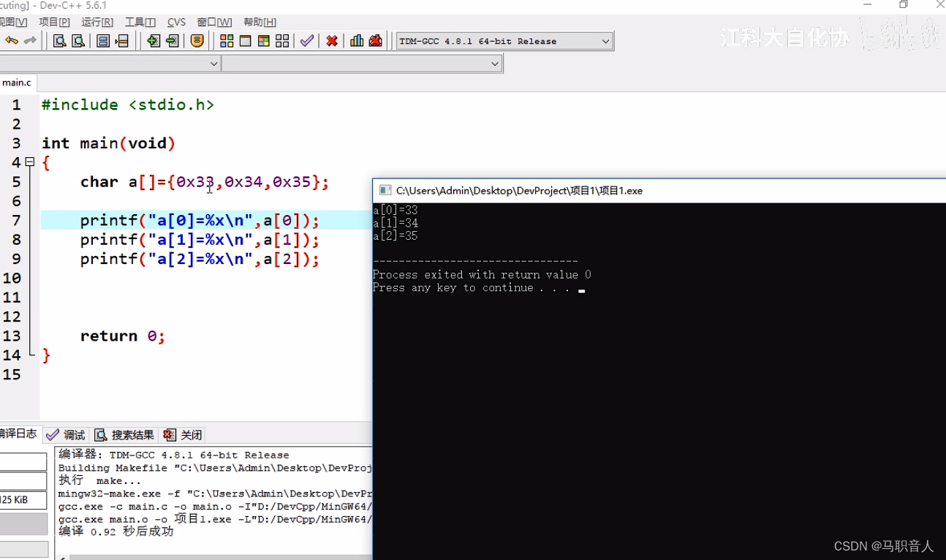Switch to the 调试 tab
946x560 pixels.
pyautogui.click(x=66, y=435)
